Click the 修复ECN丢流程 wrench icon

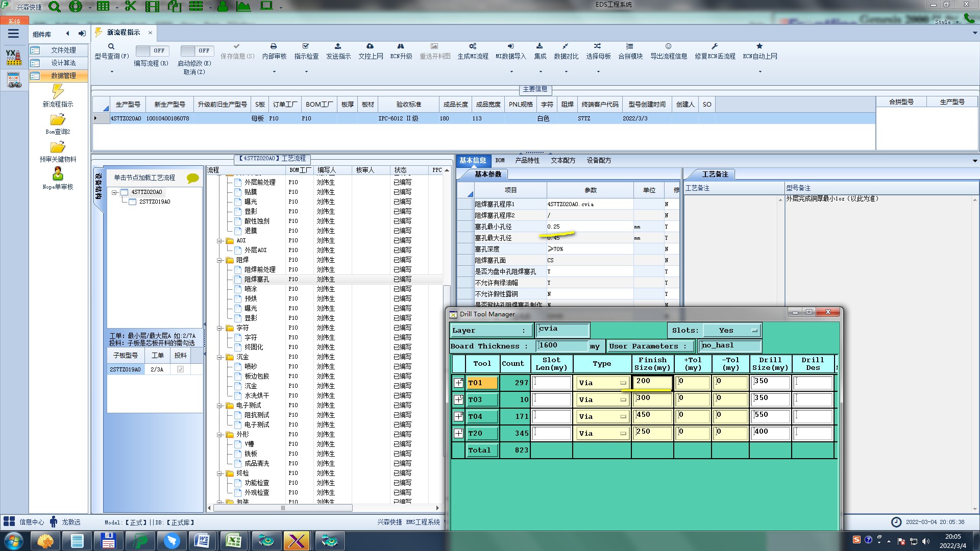coord(715,46)
